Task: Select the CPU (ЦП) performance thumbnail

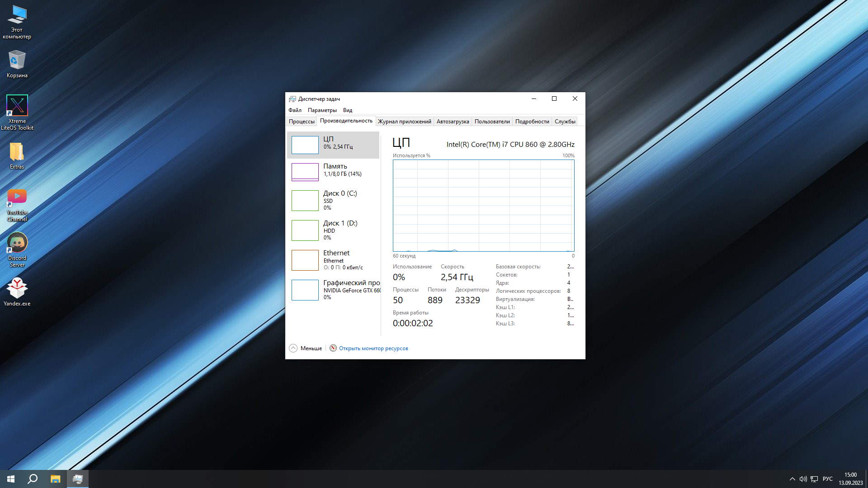Action: click(x=305, y=145)
